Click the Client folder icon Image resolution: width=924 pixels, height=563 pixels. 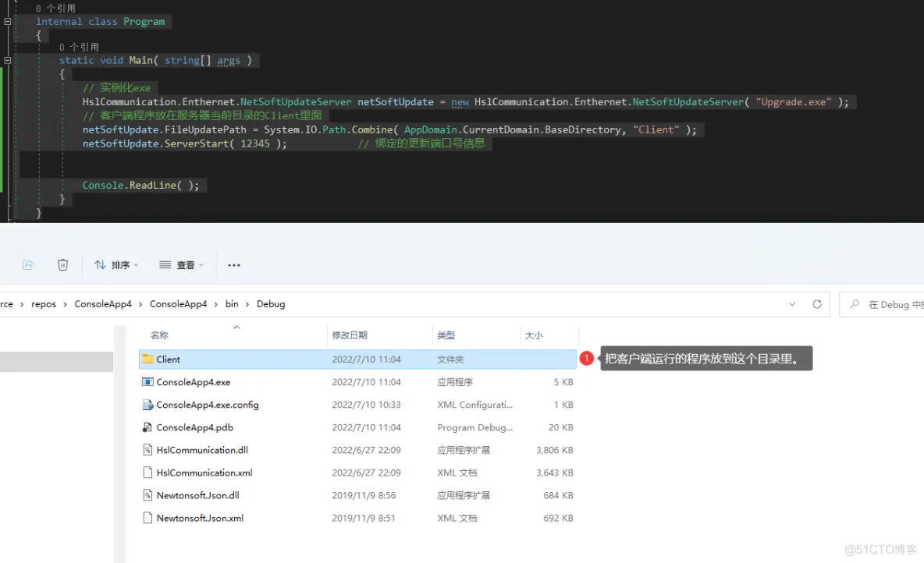click(x=148, y=359)
